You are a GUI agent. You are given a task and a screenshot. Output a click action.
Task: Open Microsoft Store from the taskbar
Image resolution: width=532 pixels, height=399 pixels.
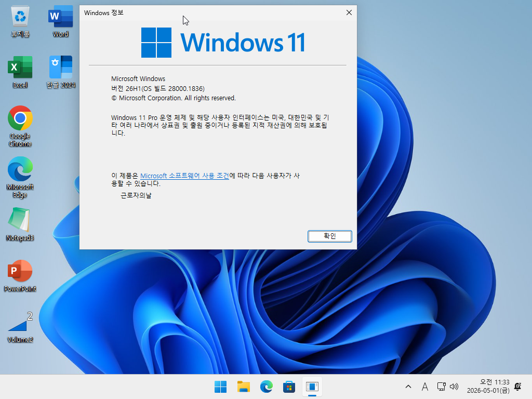(289, 387)
